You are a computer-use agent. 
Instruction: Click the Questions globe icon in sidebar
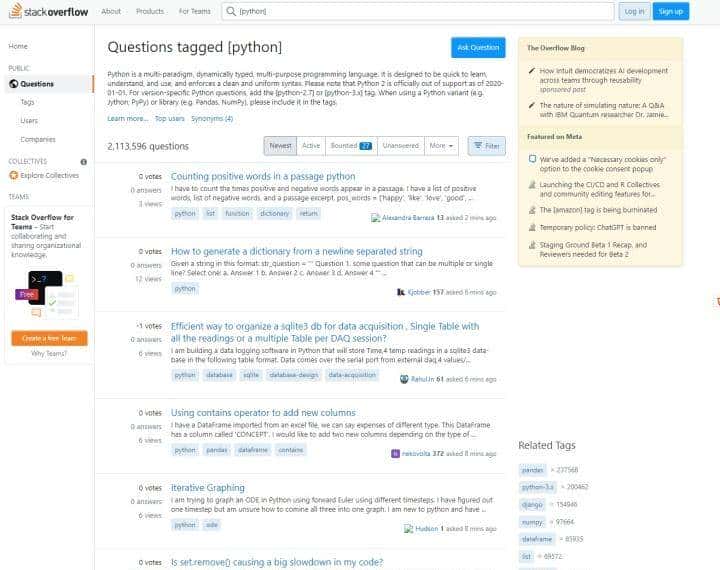(14, 84)
